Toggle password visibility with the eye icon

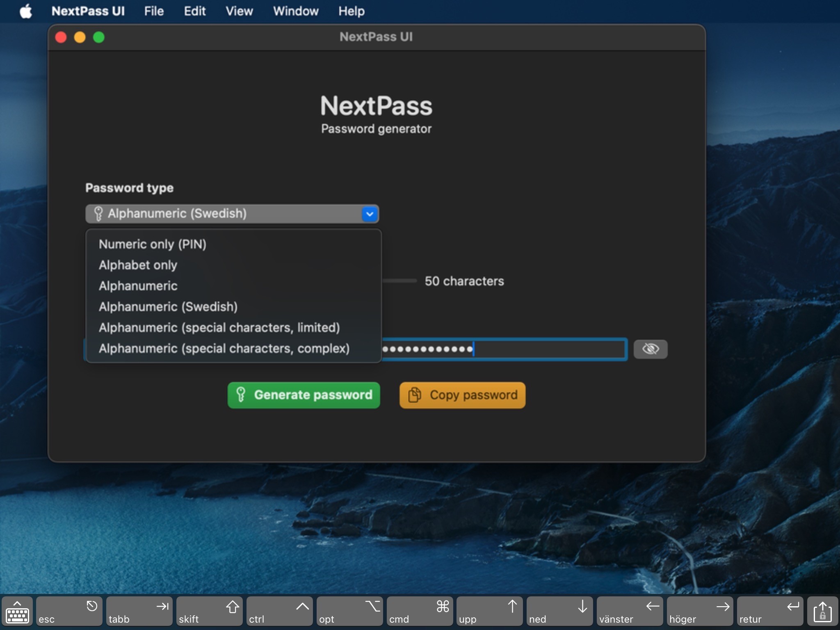(x=650, y=349)
